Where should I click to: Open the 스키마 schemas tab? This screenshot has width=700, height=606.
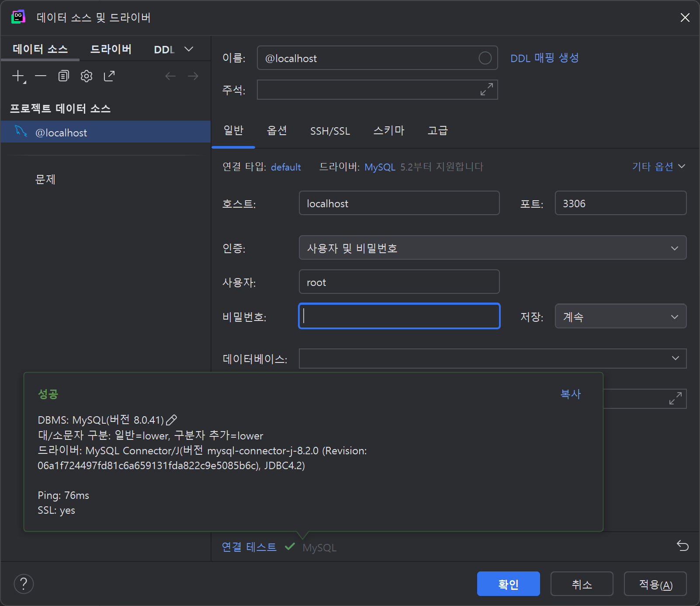click(389, 130)
